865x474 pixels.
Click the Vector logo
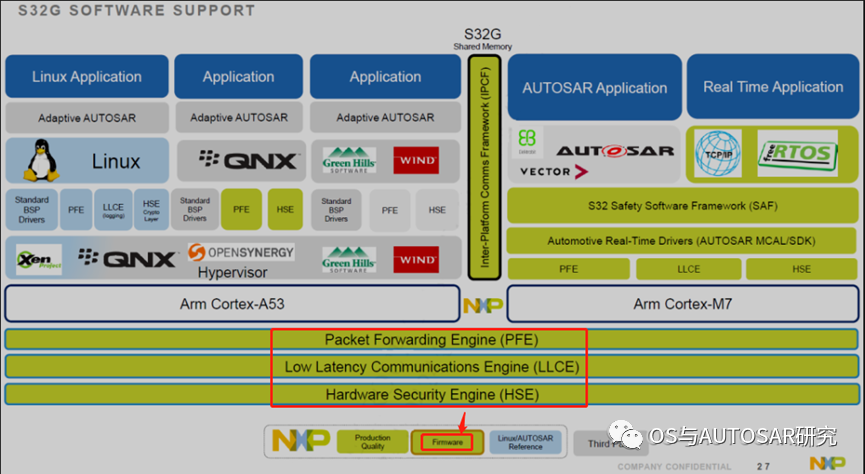pyautogui.click(x=554, y=172)
